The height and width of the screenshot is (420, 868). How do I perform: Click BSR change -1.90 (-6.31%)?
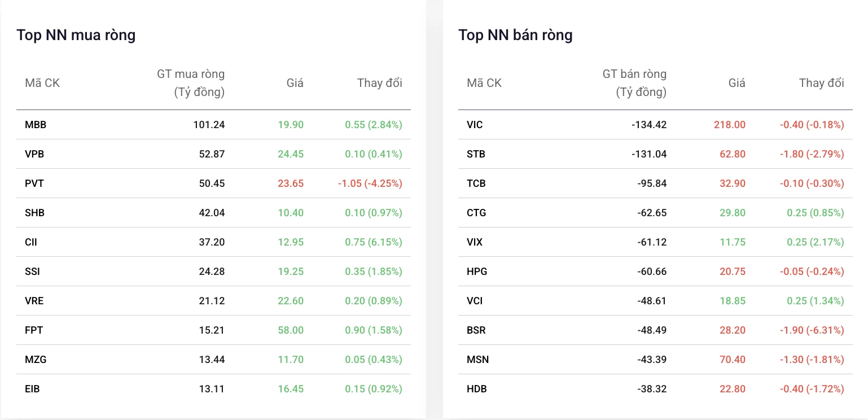(812, 330)
